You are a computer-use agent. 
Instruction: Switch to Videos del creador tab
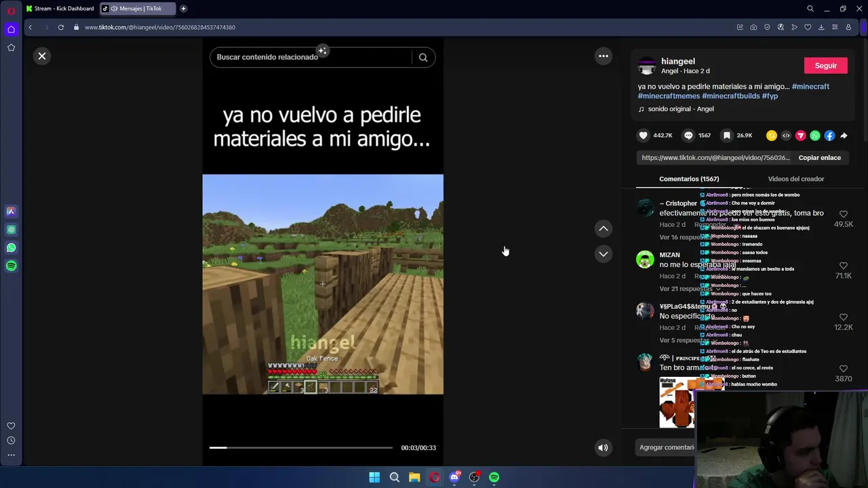coord(795,179)
